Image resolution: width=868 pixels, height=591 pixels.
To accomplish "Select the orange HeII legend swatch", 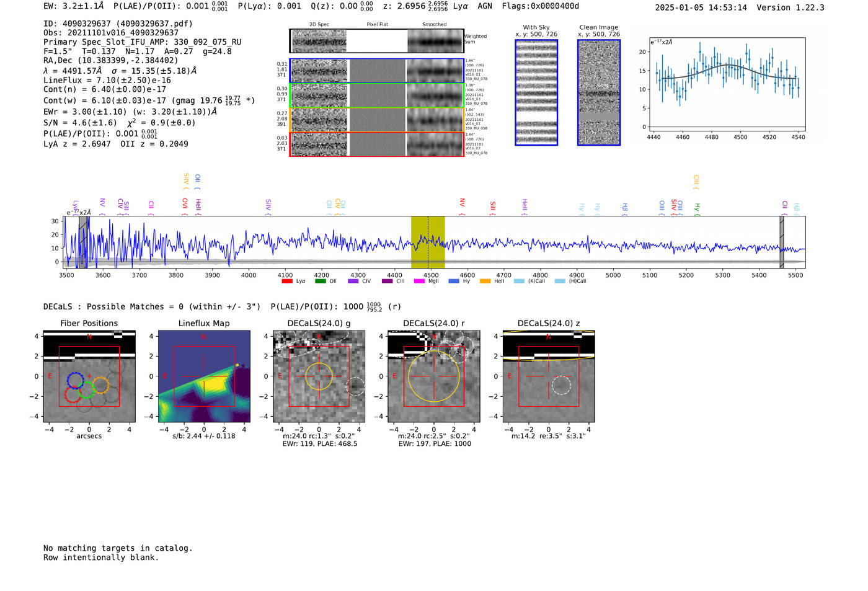I will tap(485, 281).
